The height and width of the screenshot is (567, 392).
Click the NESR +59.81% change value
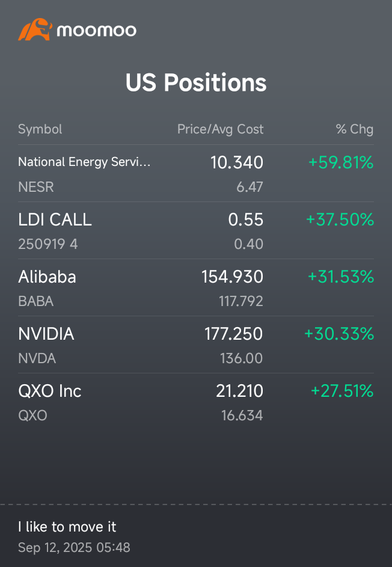pos(340,162)
